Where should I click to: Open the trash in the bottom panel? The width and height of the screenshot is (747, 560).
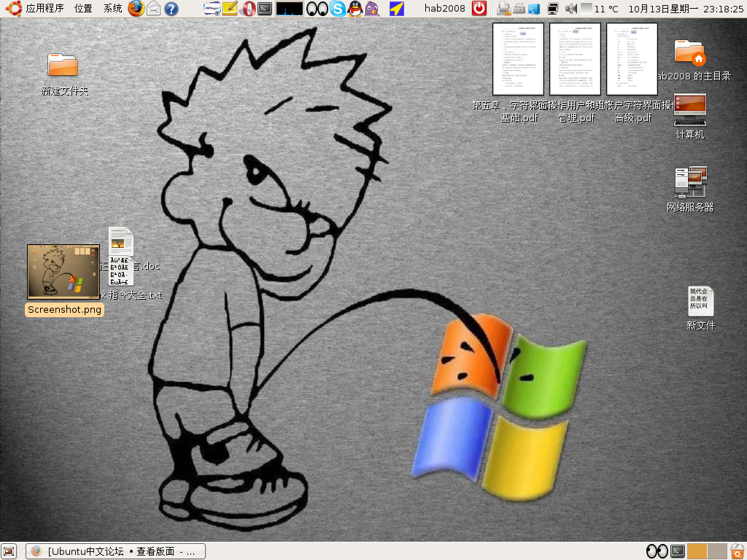[738, 551]
